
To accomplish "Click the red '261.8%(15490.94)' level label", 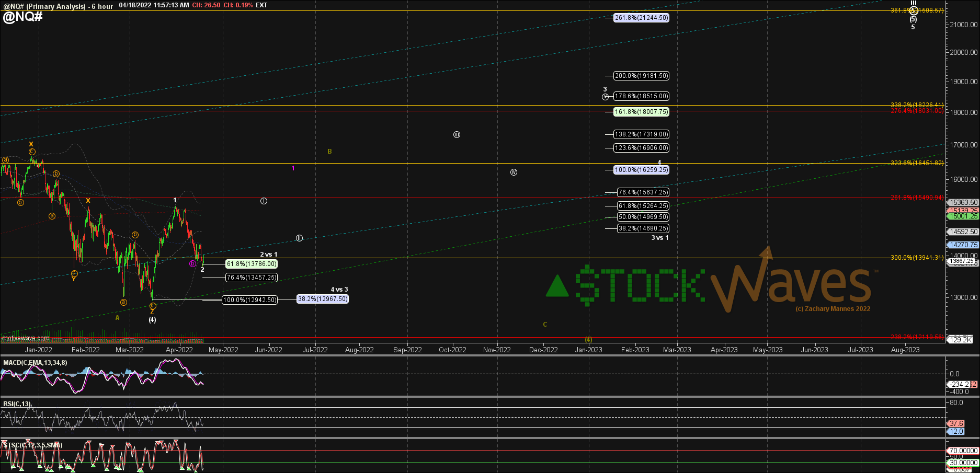I will pos(917,198).
